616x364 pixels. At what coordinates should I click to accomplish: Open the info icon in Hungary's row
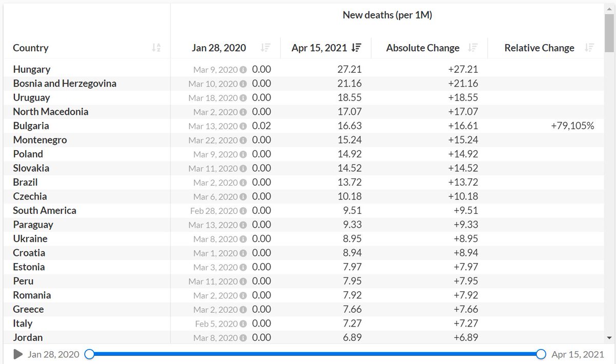(243, 70)
